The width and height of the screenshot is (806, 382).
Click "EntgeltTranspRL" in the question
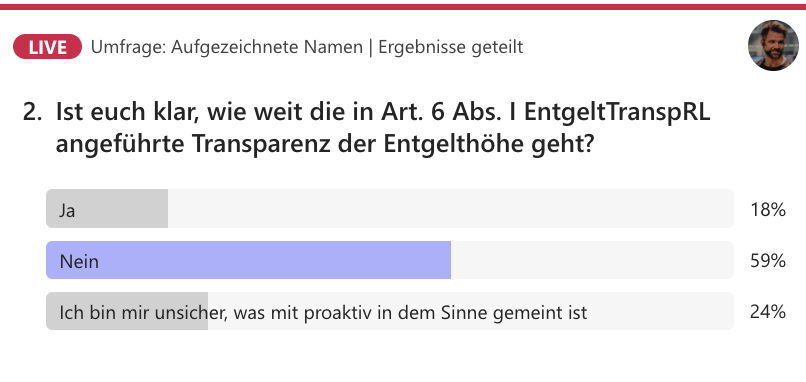(617, 114)
